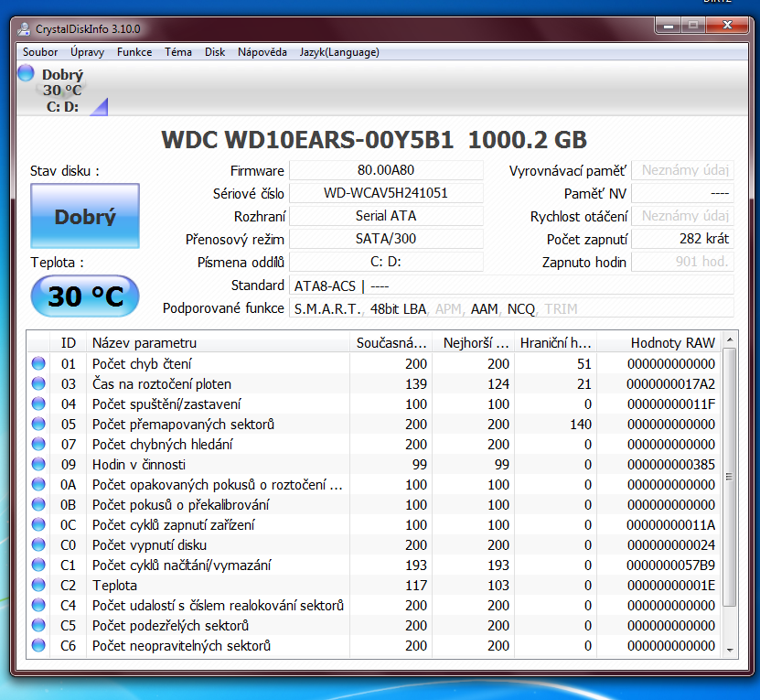Image resolution: width=760 pixels, height=700 pixels.
Task: Click the status orb for row 0A
Action: (38, 484)
